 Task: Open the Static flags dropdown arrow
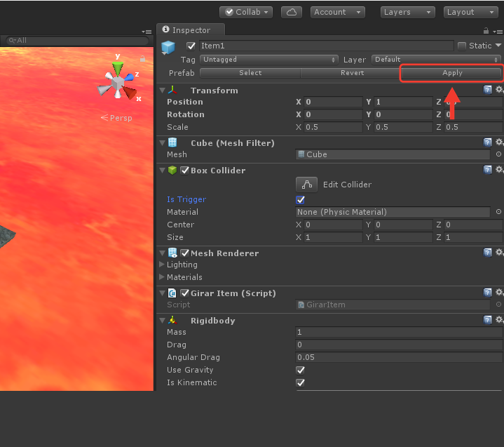[x=498, y=46]
